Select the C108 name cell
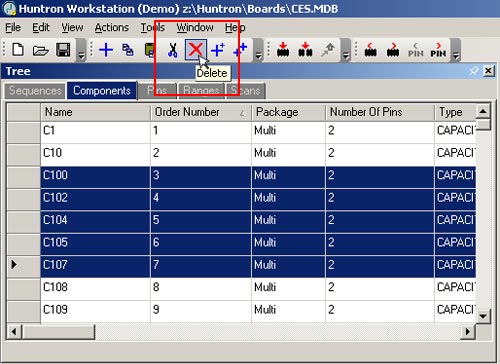Viewport: 500px width, 364px height. (x=96, y=289)
